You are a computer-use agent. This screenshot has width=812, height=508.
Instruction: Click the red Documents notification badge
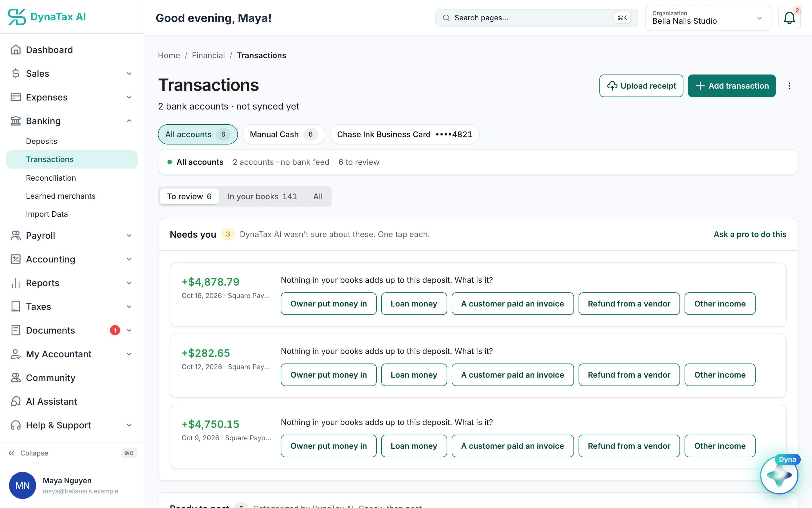tap(115, 330)
